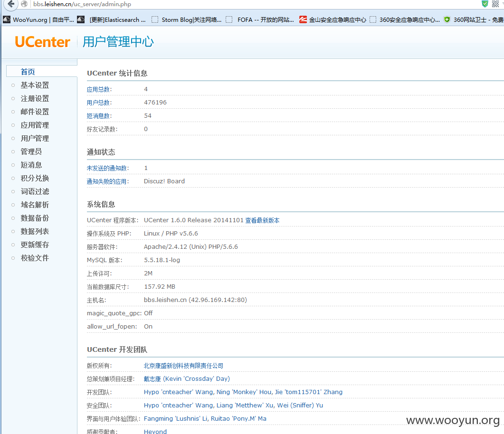Click Apache/2.4.12 (Unix) PHP/5.6.6 text
Viewport: 504px width, 434px height.
click(x=190, y=247)
